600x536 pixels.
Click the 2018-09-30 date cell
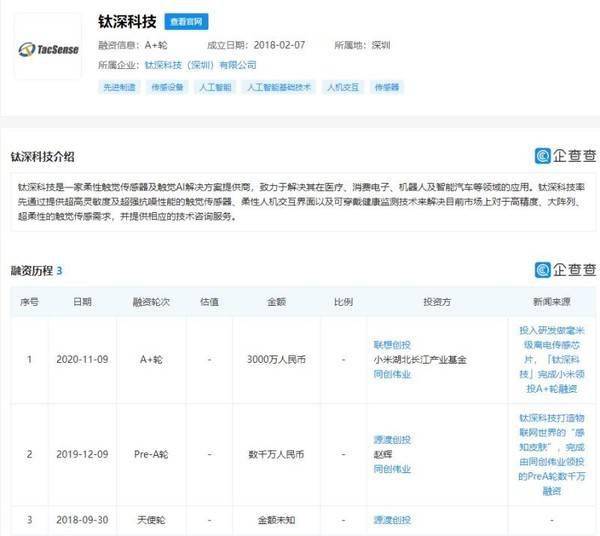[x=82, y=520]
